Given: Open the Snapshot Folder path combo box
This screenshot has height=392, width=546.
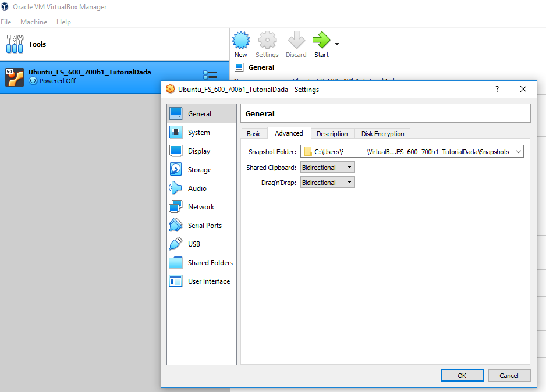Looking at the screenshot, I should coord(412,152).
